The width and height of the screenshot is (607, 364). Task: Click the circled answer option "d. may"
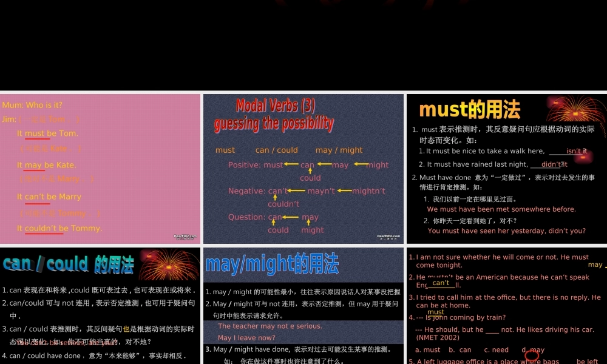533,351
